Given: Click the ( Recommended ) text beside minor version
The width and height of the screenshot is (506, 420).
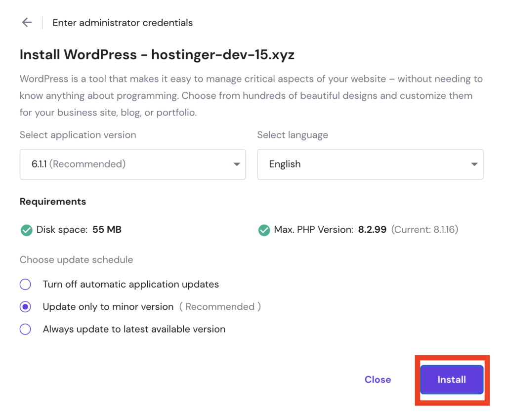Looking at the screenshot, I should (220, 306).
